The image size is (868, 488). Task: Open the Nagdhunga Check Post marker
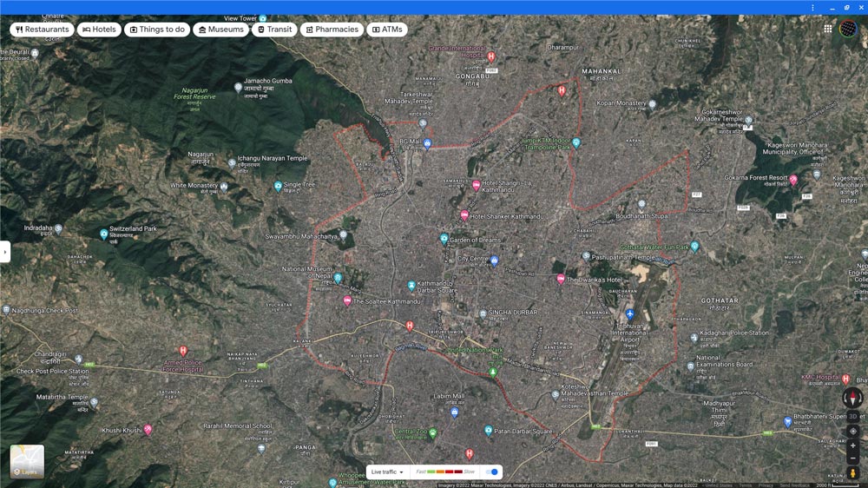coord(6,310)
